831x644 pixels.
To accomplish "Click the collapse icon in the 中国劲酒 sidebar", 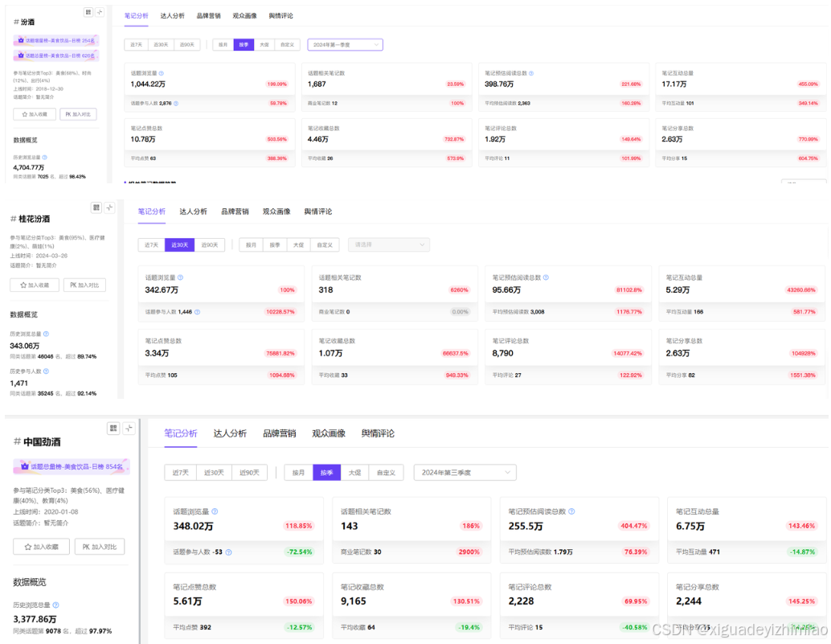I will pos(129,428).
